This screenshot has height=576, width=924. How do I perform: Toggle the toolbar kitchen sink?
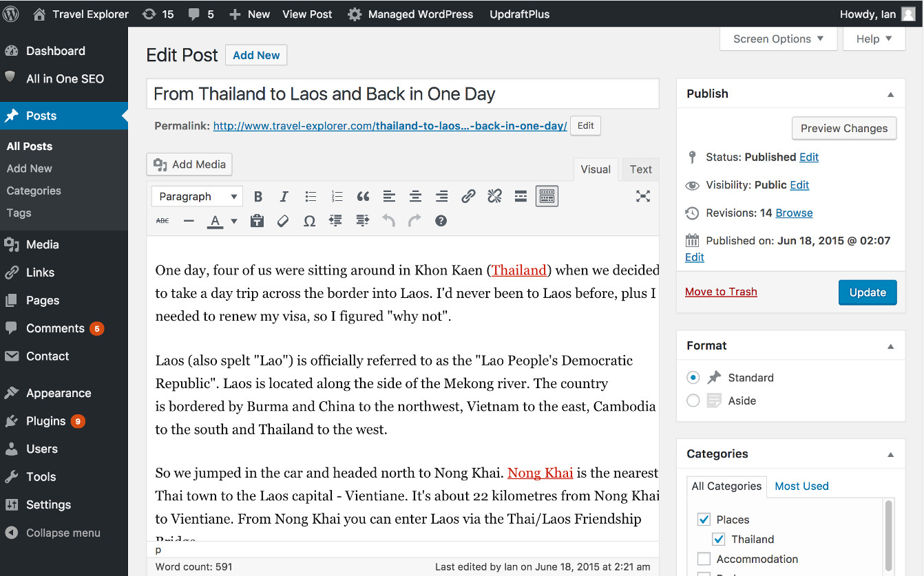[x=547, y=197]
